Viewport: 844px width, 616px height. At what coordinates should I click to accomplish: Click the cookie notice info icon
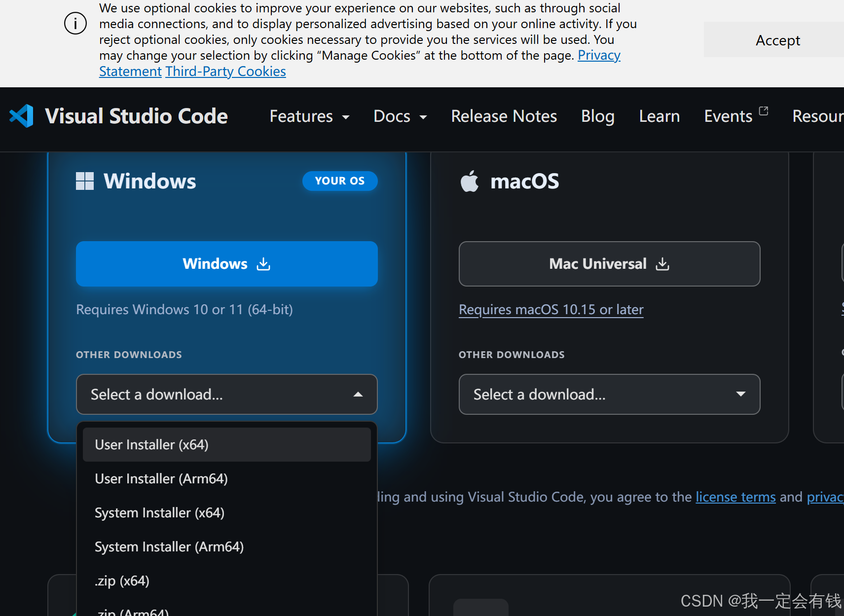(x=75, y=23)
